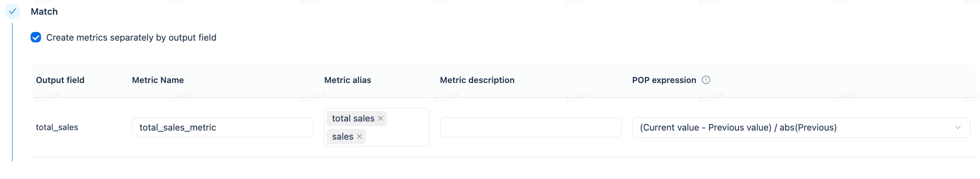This screenshot has width=980, height=179.
Task: Click the 'sales' alias tag text
Action: (342, 137)
